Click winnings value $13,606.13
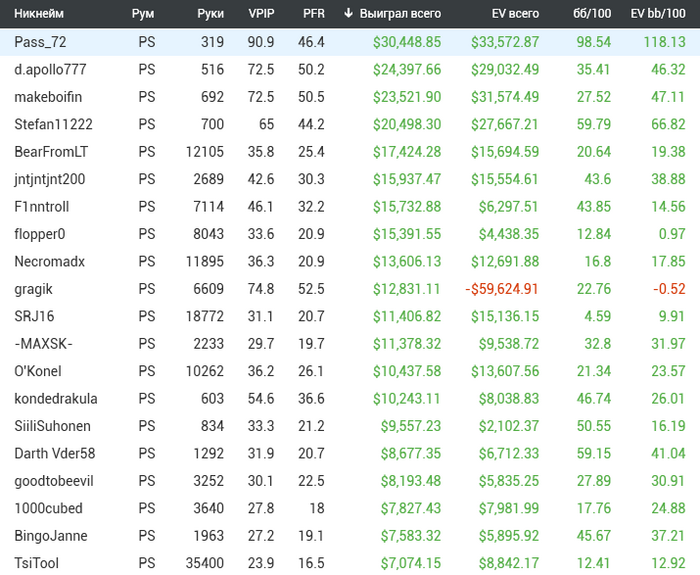The image size is (700, 575). click(x=407, y=262)
